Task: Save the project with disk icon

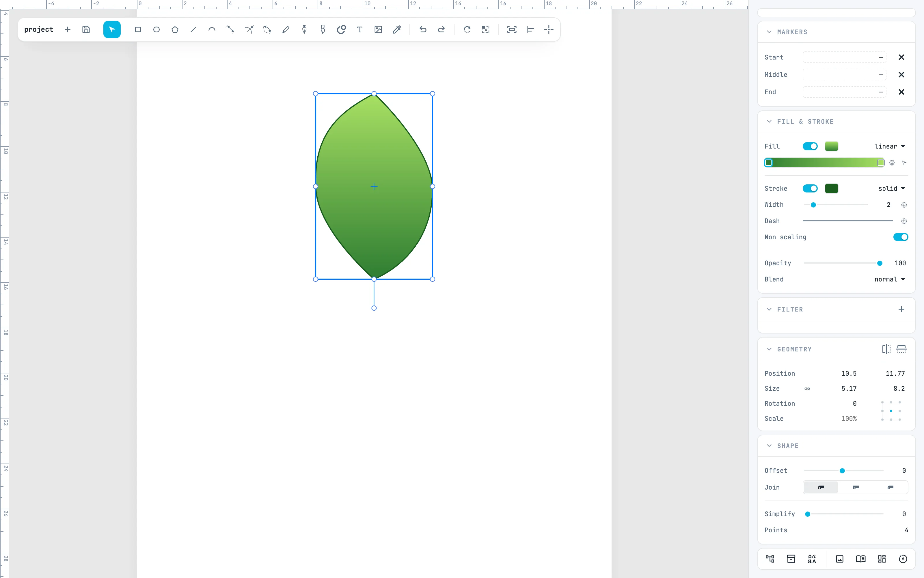Action: pos(86,29)
